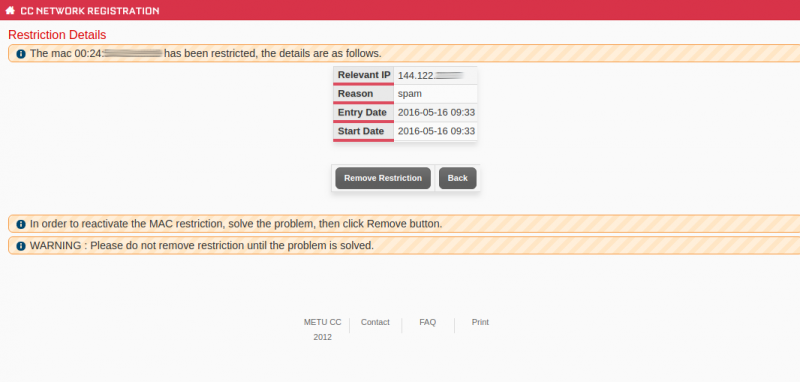Click the home icon in the header
Image resolution: width=800 pixels, height=382 pixels.
click(10, 10)
